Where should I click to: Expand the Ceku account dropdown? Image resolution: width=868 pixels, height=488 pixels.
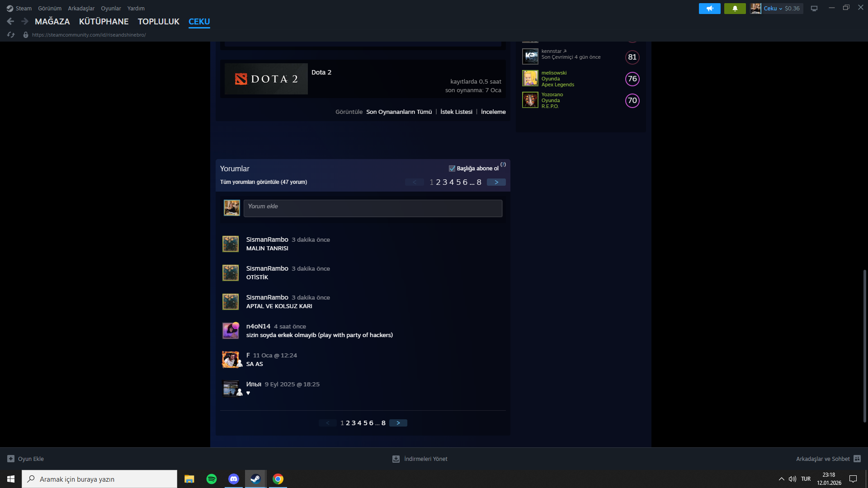point(773,9)
